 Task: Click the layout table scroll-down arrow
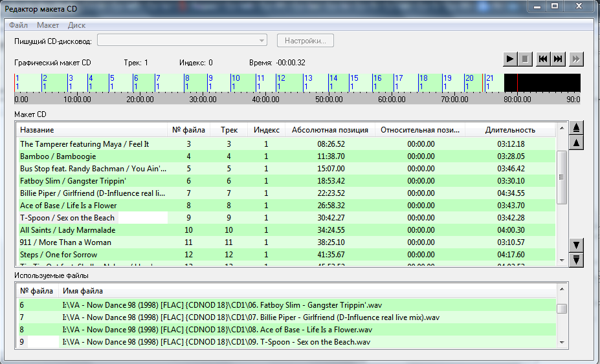coord(562,261)
